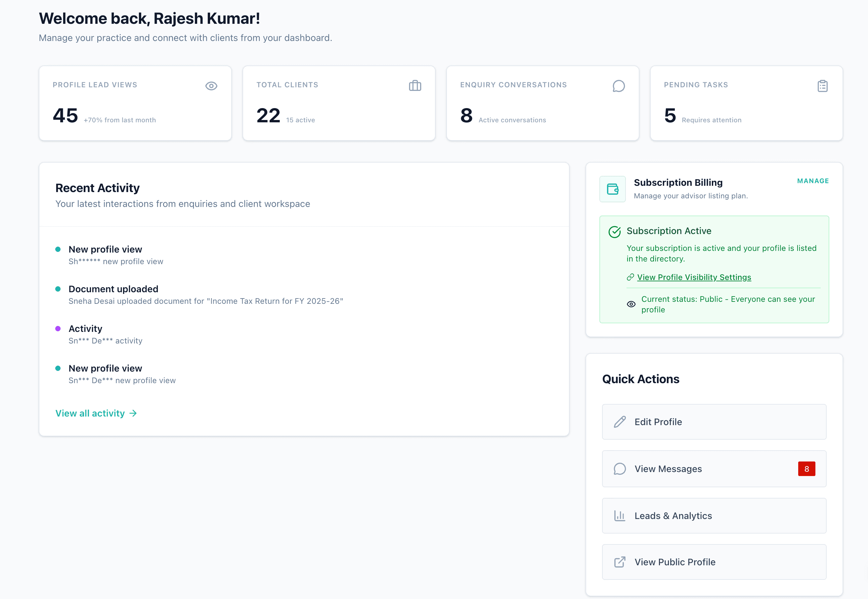Open View Messages from Quick Actions
This screenshot has width=868, height=599.
[x=714, y=469]
